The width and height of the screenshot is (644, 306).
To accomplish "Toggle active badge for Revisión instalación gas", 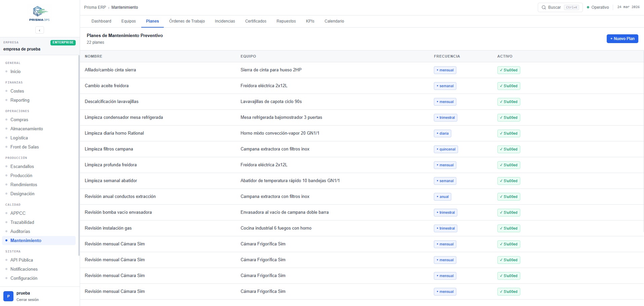I will pyautogui.click(x=508, y=229).
